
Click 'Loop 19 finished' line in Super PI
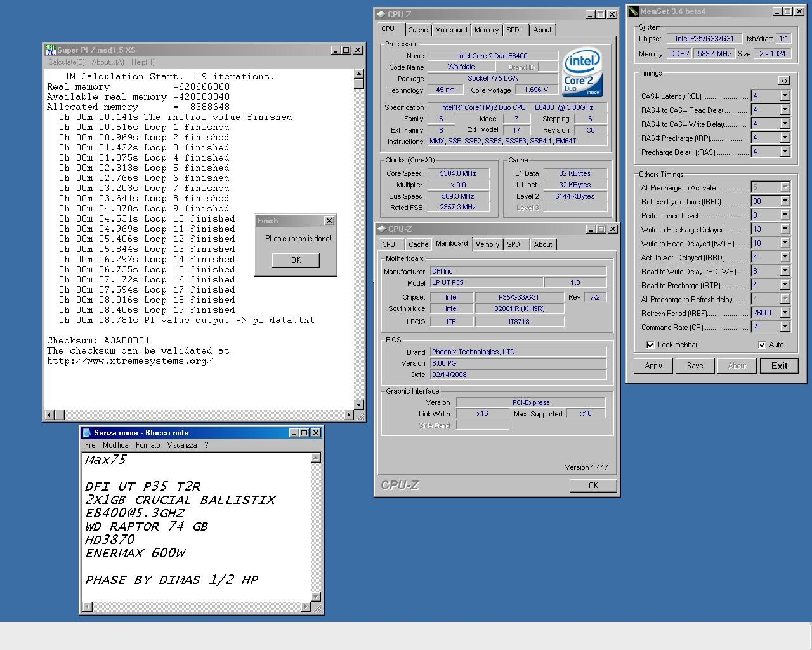[x=147, y=310]
